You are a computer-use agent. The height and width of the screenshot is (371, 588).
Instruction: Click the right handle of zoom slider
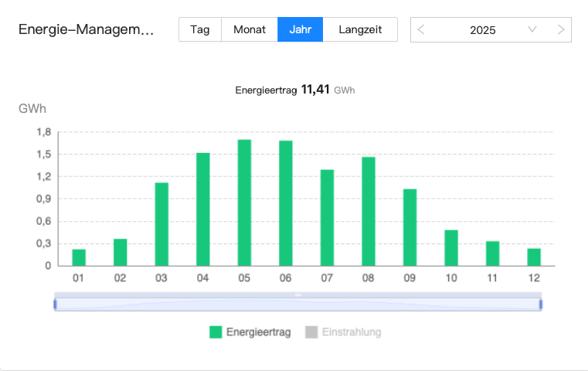pos(540,305)
